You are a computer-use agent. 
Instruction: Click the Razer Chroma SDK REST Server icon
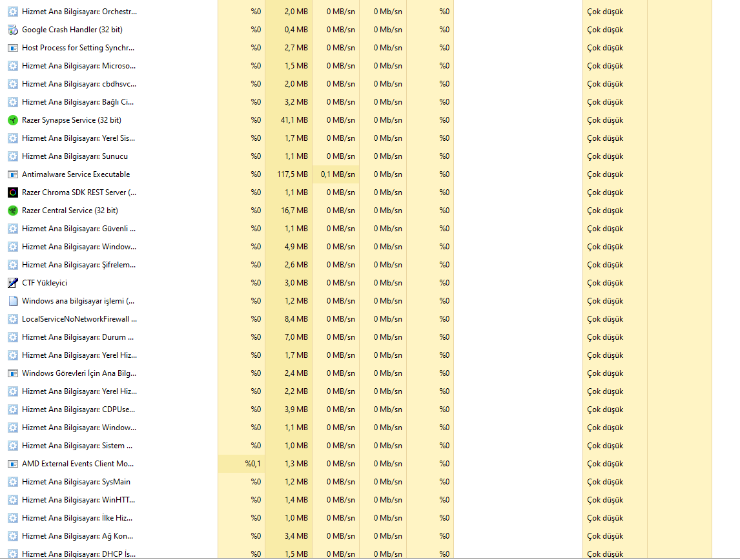pyautogui.click(x=13, y=192)
